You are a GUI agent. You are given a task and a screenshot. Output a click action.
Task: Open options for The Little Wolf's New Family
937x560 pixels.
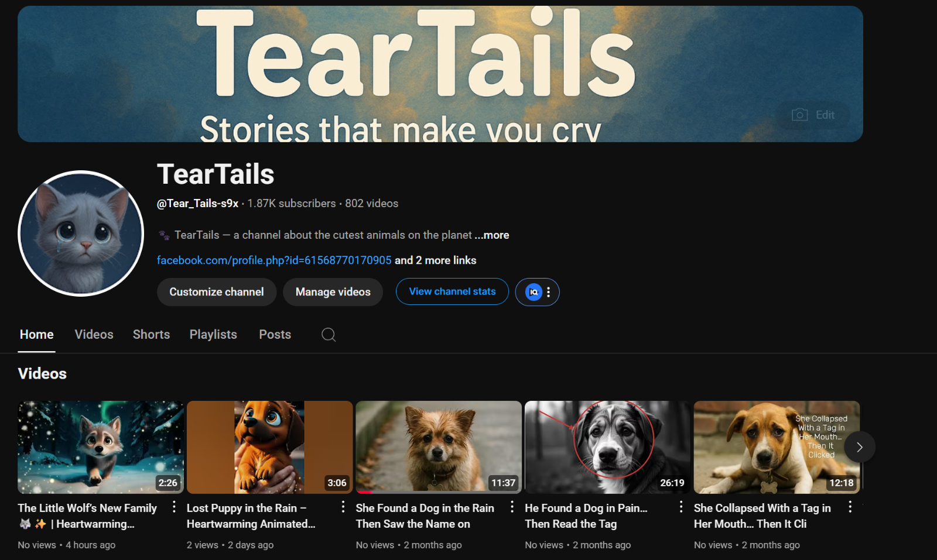pos(174,507)
